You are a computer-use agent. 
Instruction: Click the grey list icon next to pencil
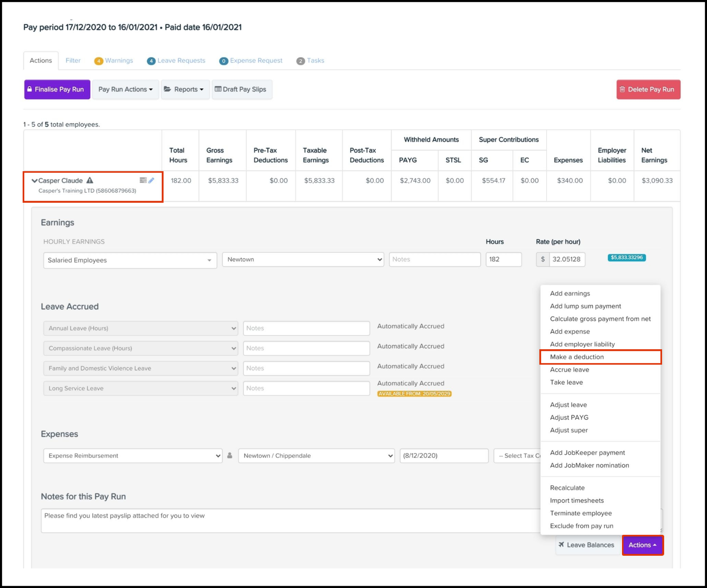point(143,180)
